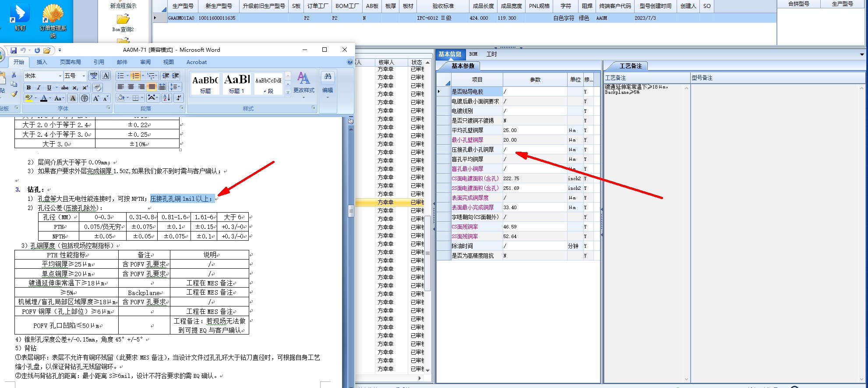Expand the 更改样式 menu

(x=304, y=84)
